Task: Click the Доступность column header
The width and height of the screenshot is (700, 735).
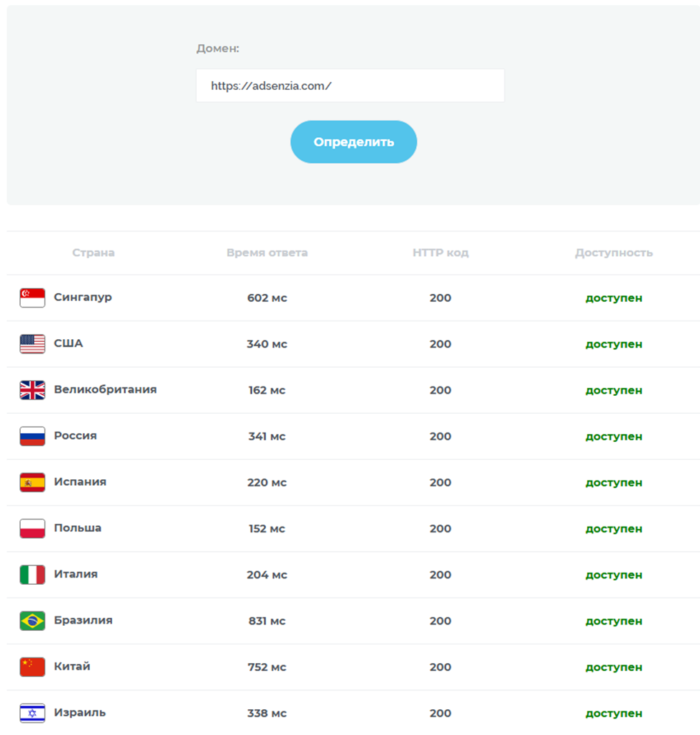Action: [x=614, y=253]
